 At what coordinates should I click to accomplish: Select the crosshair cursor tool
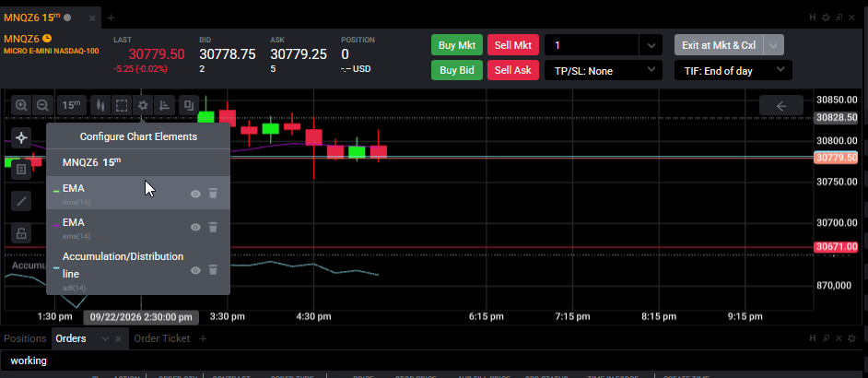coord(21,137)
